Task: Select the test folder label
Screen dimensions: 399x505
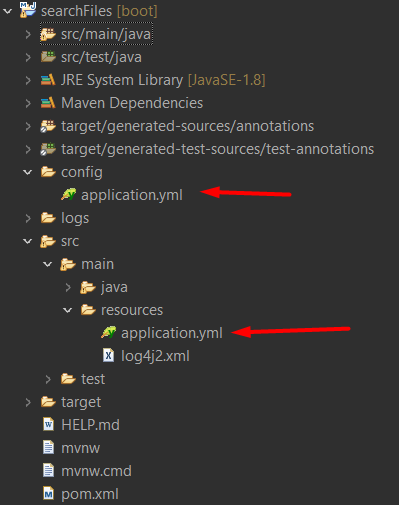Action: pyautogui.click(x=93, y=379)
